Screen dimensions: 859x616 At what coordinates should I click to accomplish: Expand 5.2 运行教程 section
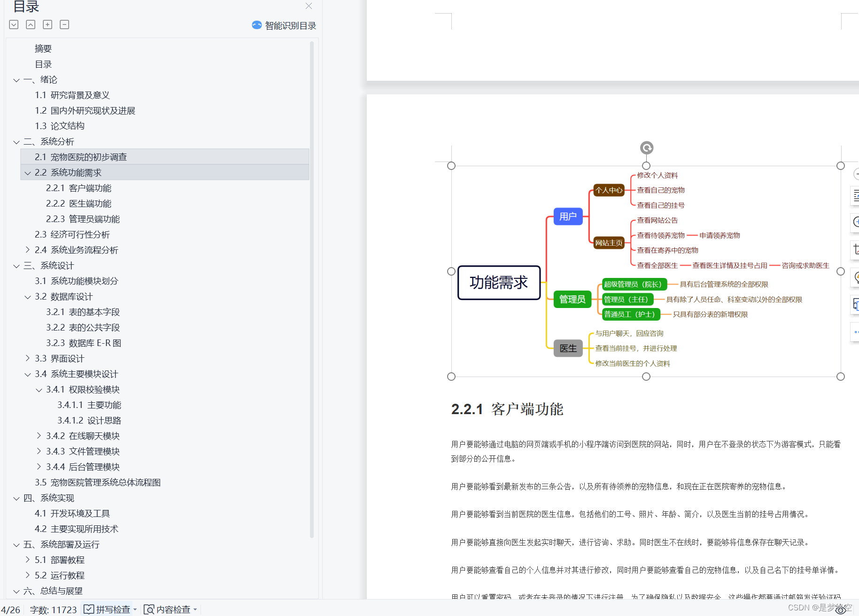pos(28,575)
